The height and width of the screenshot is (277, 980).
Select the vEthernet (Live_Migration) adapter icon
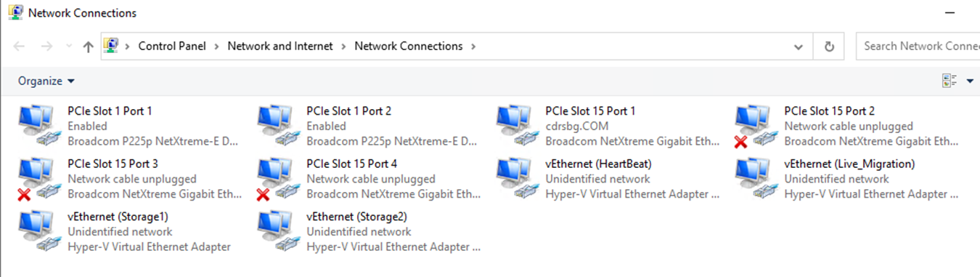[754, 179]
